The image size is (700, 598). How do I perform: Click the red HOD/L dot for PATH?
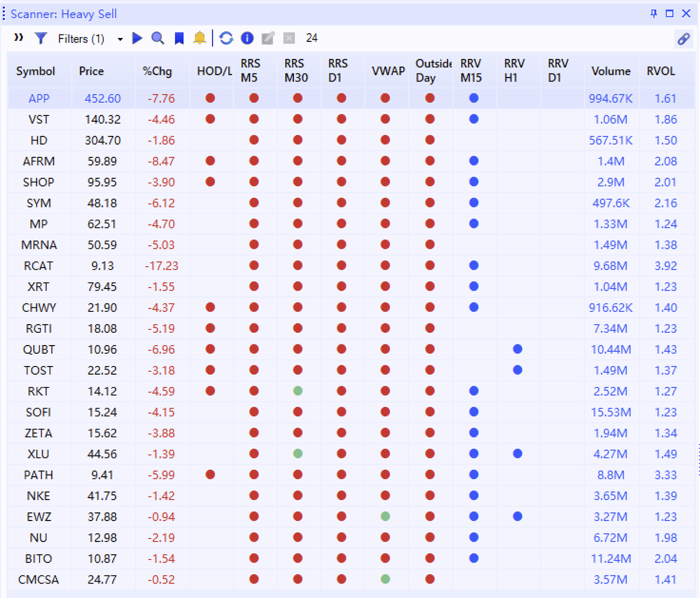210,474
